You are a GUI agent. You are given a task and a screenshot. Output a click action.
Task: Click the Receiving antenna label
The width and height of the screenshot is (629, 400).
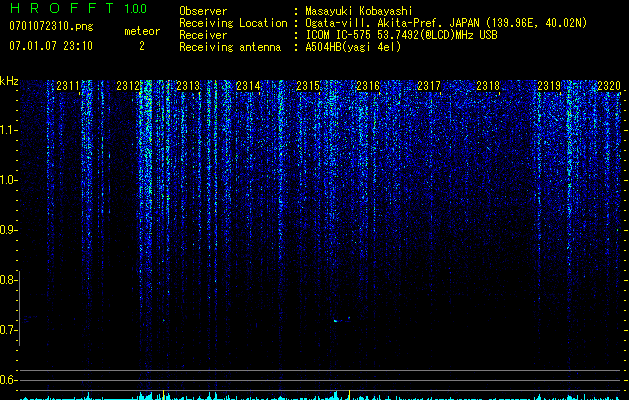coord(230,47)
